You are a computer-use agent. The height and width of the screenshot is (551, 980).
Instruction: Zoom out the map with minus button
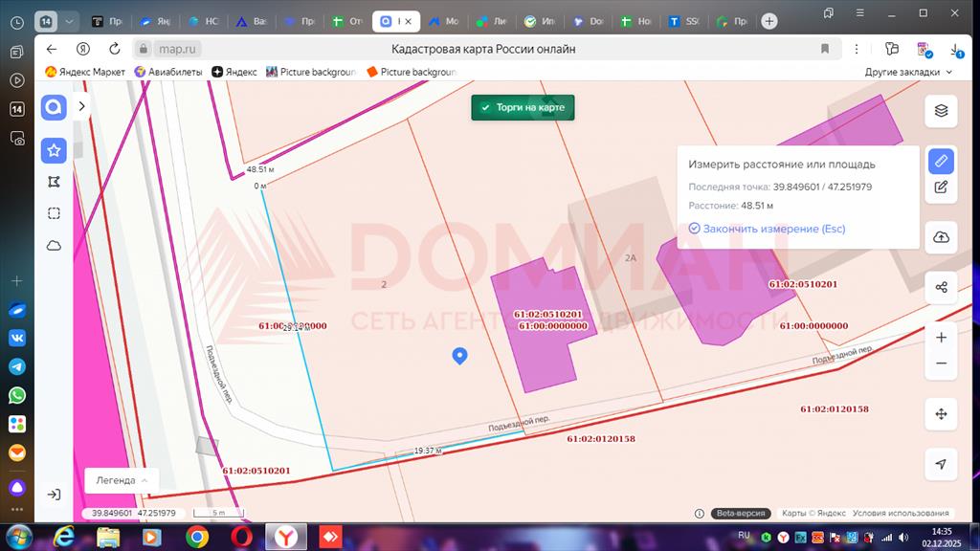tap(941, 364)
